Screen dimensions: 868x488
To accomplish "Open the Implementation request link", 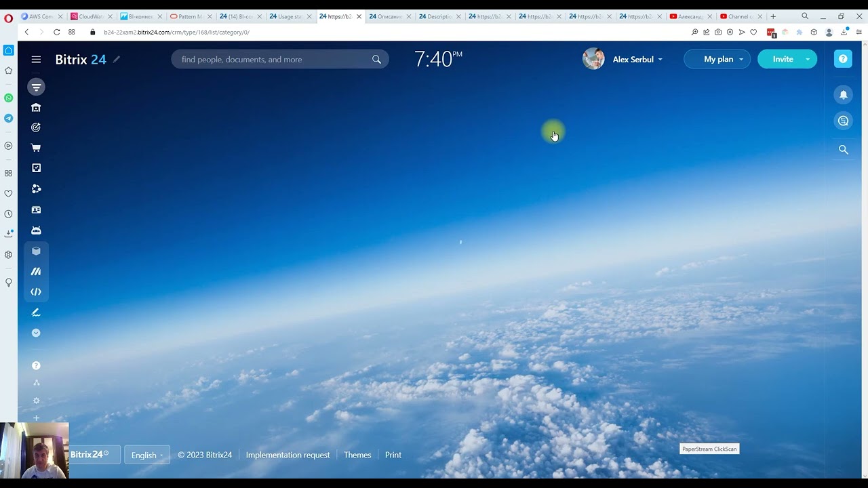I will pos(288,455).
